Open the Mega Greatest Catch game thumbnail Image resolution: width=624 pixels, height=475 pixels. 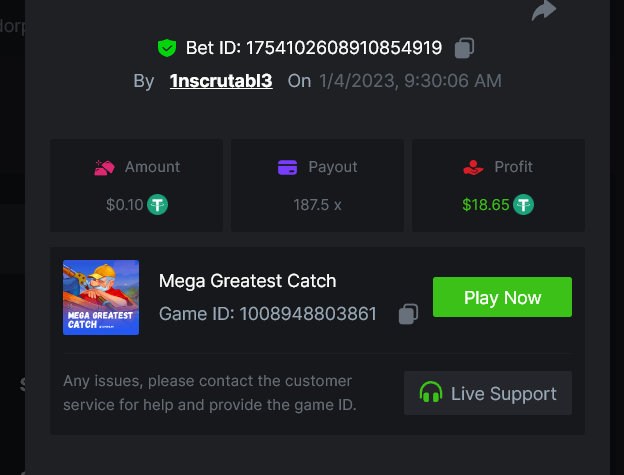(x=101, y=297)
